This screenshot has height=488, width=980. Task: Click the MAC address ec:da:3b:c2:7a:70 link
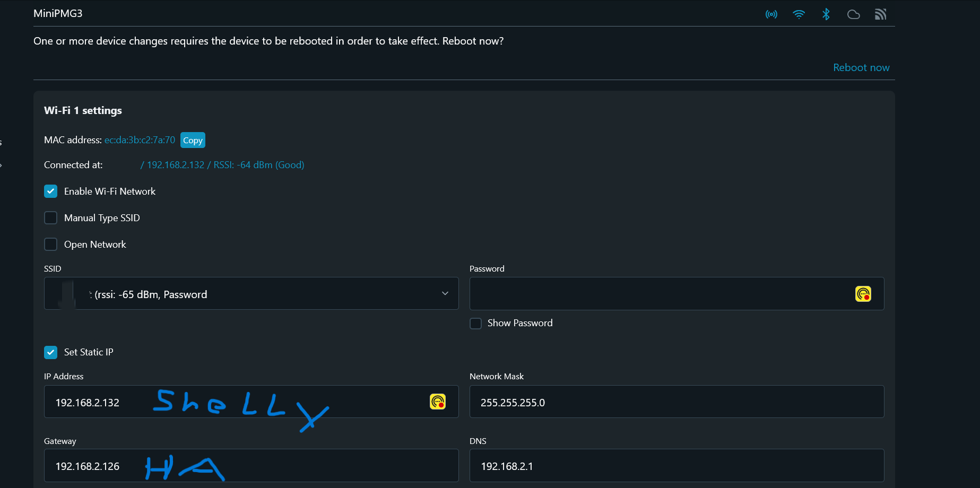(x=140, y=140)
